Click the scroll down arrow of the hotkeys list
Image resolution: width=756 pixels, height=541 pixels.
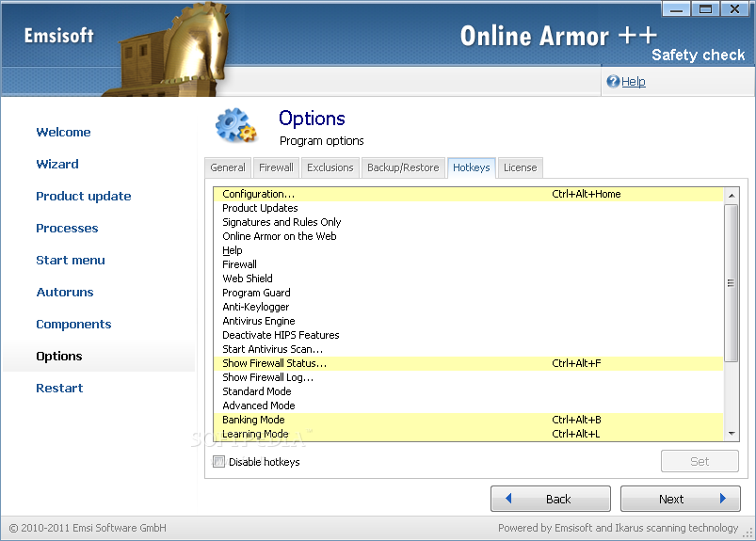click(732, 433)
